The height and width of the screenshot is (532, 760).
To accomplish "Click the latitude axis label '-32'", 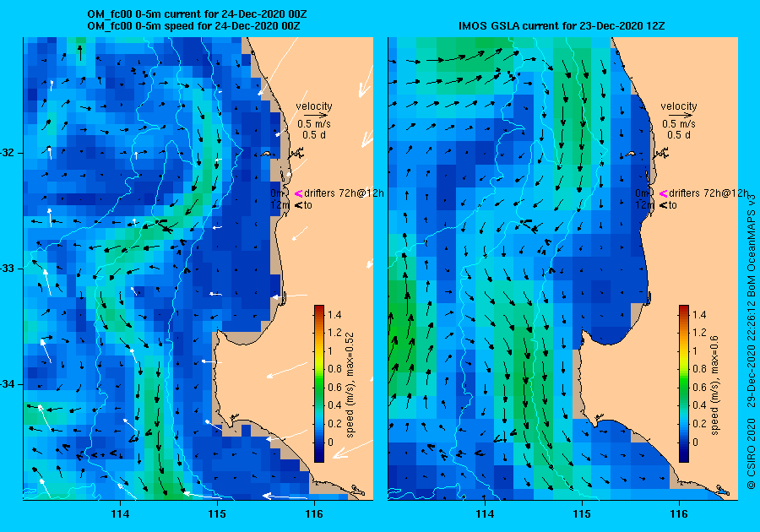I will tap(8, 153).
